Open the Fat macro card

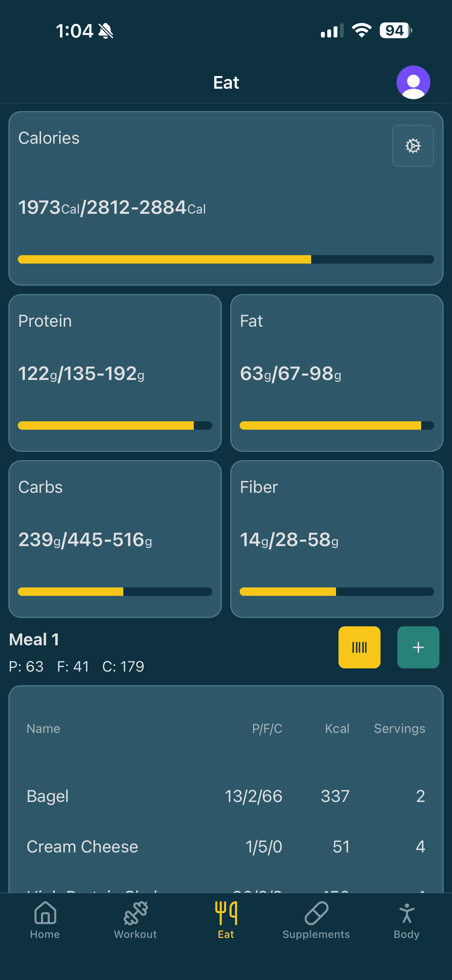point(337,373)
